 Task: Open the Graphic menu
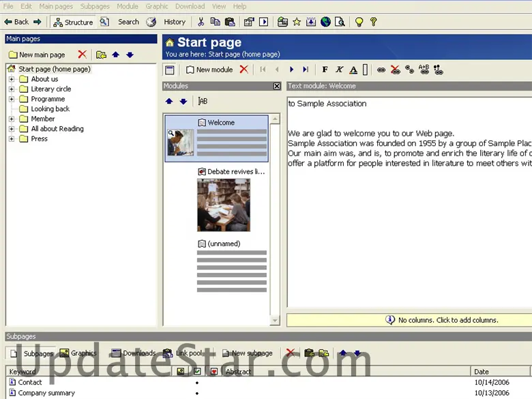[x=157, y=6]
